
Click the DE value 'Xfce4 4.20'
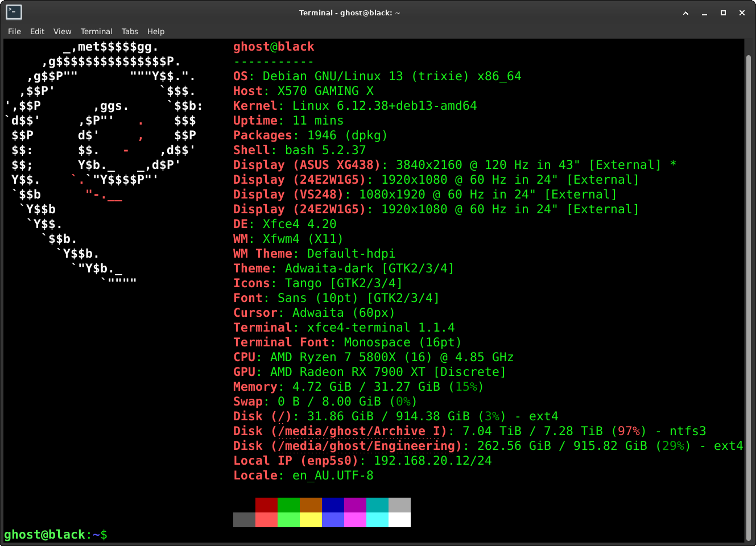299,224
